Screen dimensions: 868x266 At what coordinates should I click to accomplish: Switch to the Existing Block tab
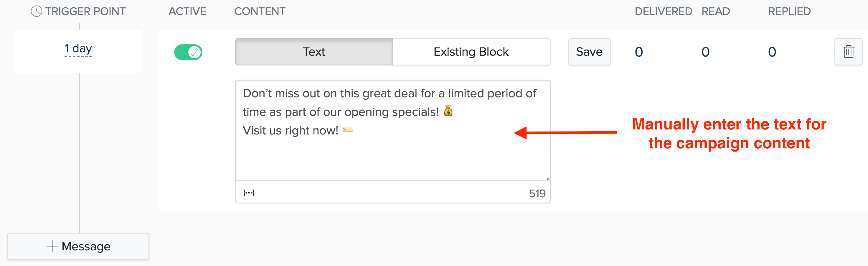pos(471,52)
